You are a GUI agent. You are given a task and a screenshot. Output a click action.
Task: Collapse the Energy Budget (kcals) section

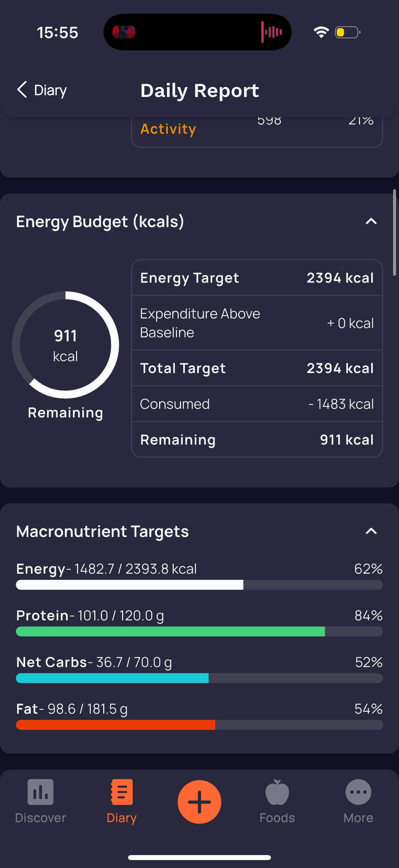(x=371, y=221)
